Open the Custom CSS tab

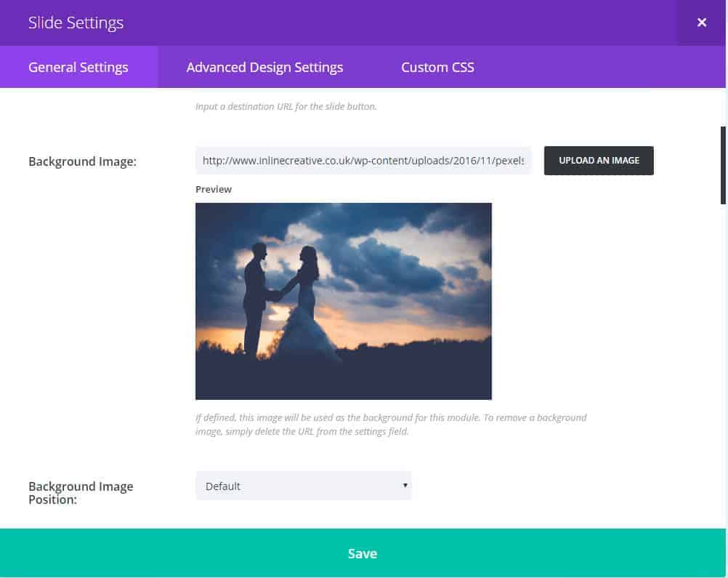[438, 67]
